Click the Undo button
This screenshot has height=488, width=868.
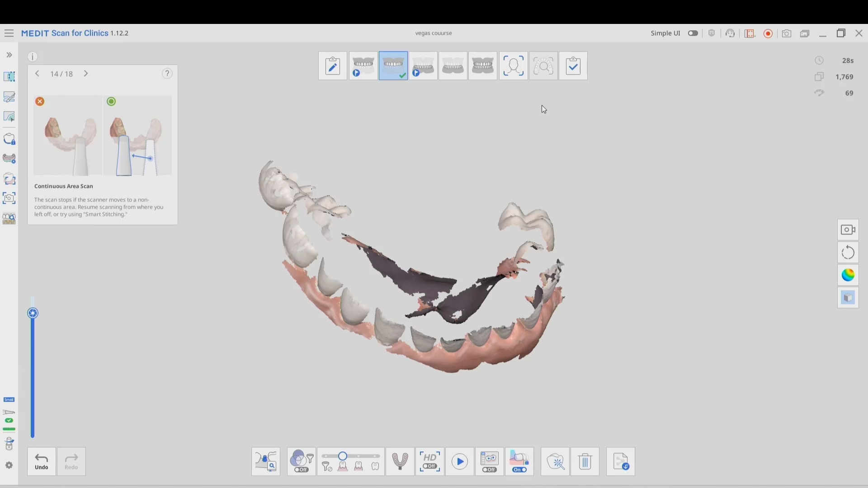coord(42,461)
